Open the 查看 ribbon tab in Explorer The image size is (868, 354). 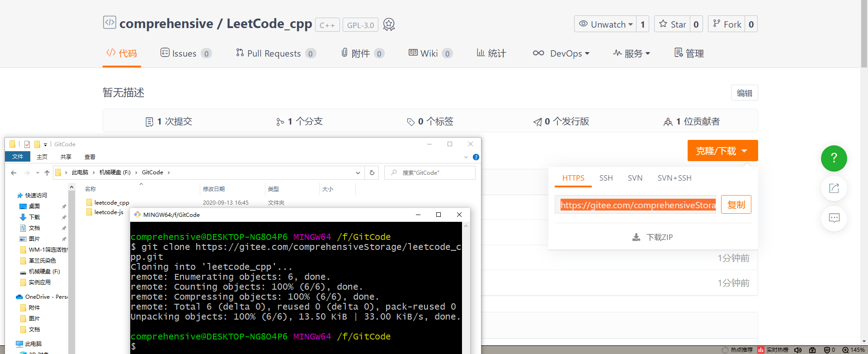[x=90, y=157]
